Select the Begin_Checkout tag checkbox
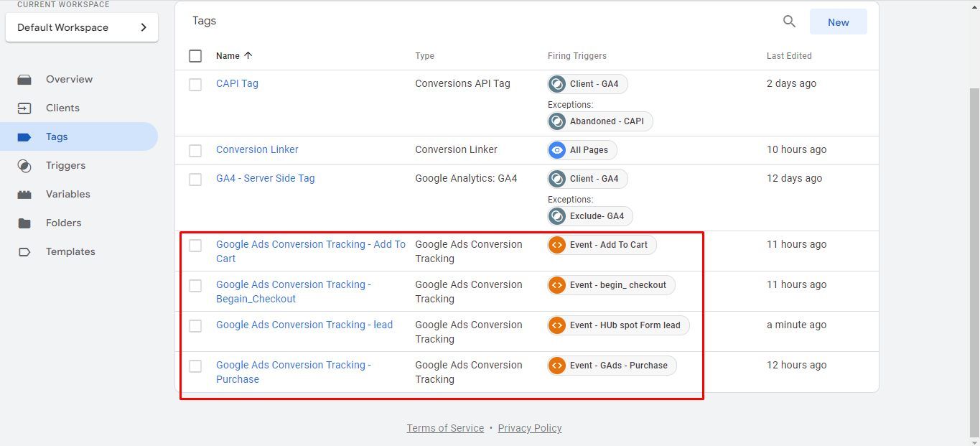980x446 pixels. [x=195, y=286]
